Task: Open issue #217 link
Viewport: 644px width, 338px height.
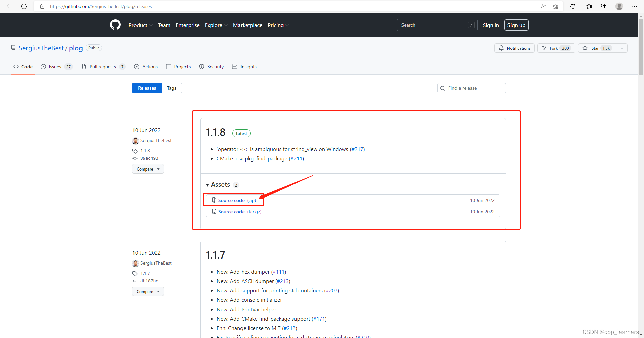Action: [357, 149]
